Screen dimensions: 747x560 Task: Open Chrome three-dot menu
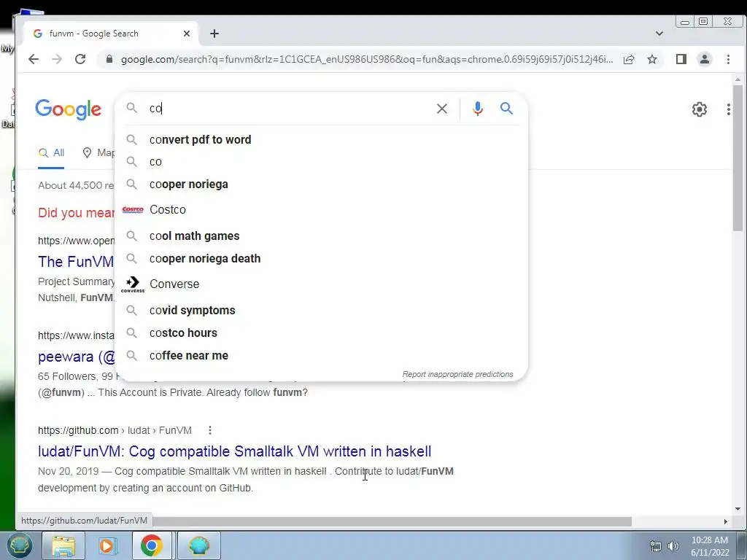pyautogui.click(x=728, y=59)
